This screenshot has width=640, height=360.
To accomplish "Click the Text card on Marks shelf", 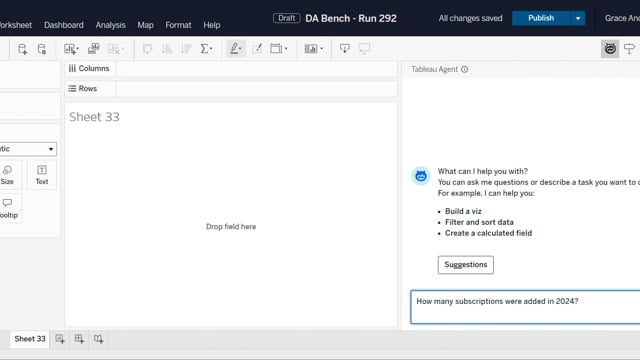I will point(42,175).
